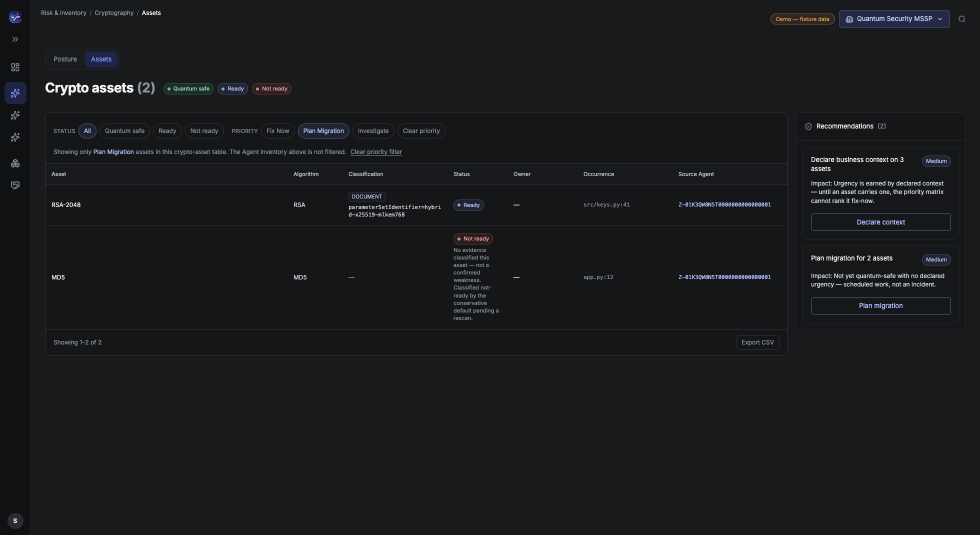Toggle the Not ready status filter chip
The height and width of the screenshot is (535, 980).
(204, 131)
